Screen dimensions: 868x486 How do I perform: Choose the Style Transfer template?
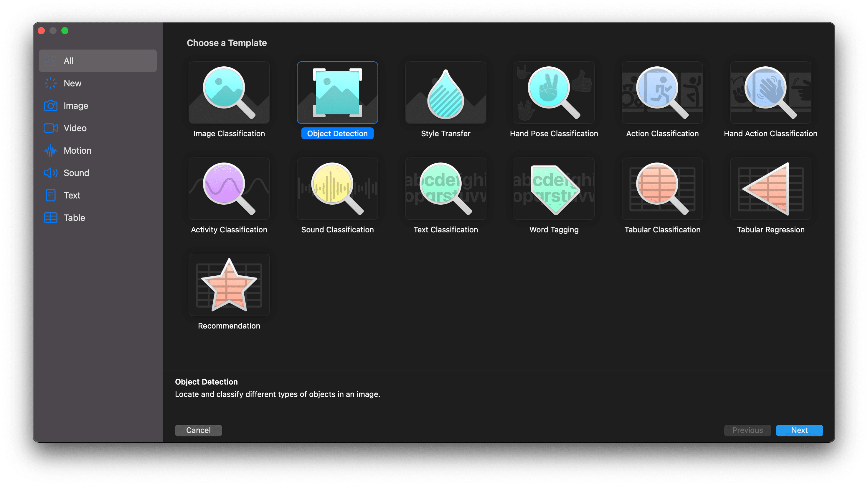pyautogui.click(x=445, y=93)
